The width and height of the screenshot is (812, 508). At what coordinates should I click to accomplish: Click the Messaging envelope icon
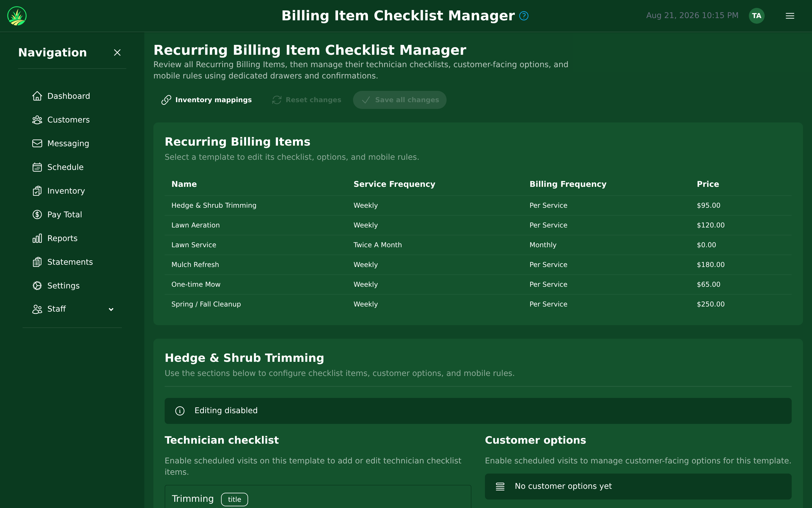(x=37, y=143)
